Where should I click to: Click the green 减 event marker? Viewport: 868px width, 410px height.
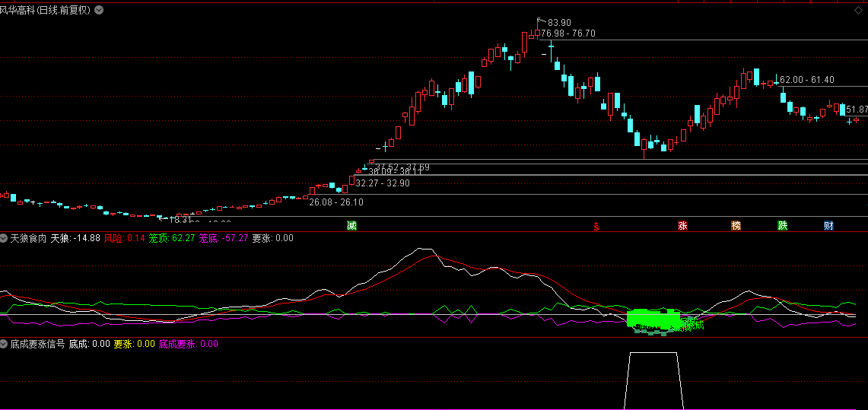[x=351, y=225]
